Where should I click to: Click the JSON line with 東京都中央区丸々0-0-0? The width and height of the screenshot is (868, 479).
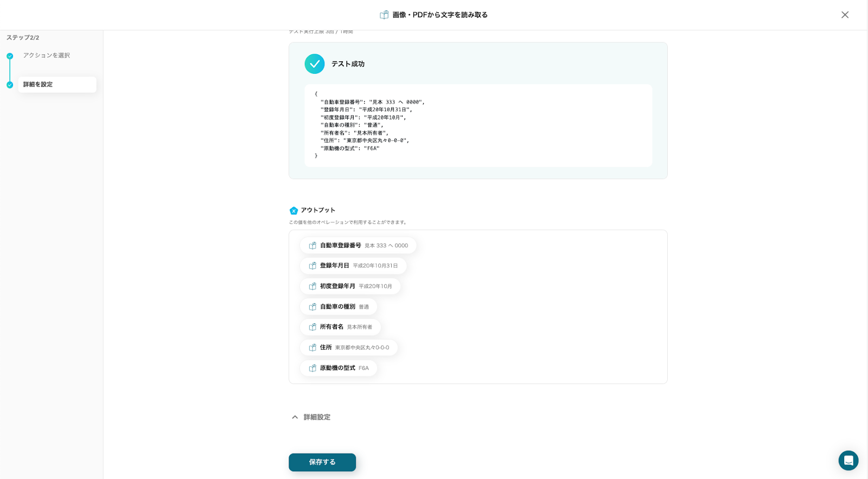click(x=365, y=140)
